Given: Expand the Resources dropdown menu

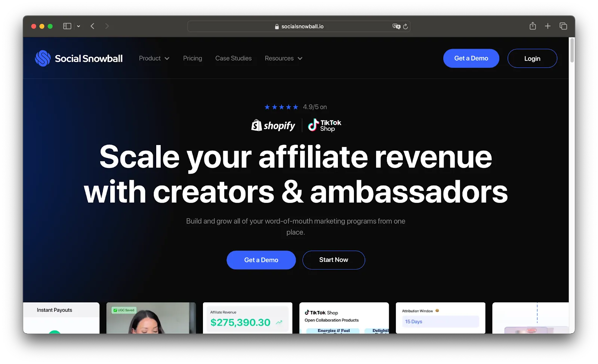Looking at the screenshot, I should (x=284, y=58).
